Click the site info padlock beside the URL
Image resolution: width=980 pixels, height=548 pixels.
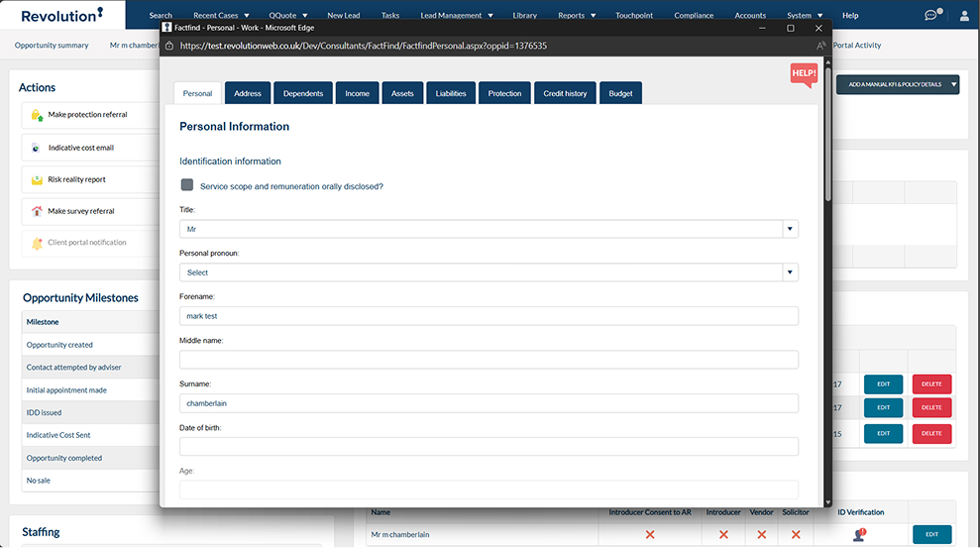pyautogui.click(x=169, y=46)
